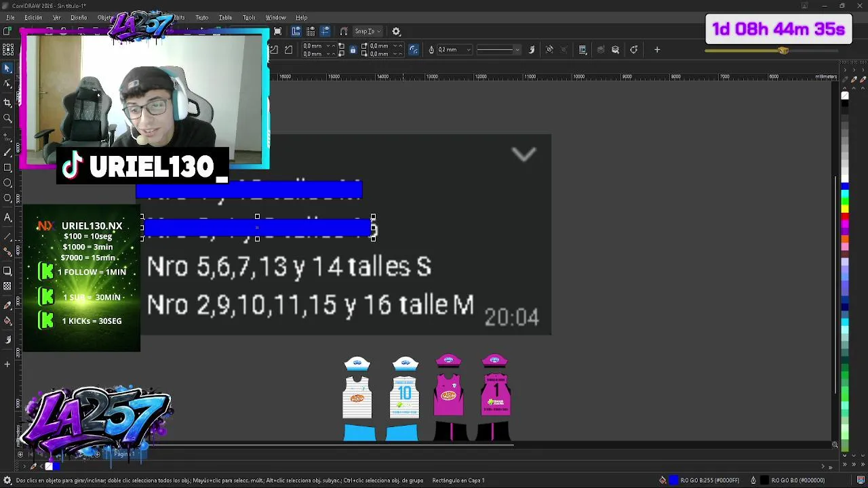Select the Pick tool in the toolbox

pos(7,68)
